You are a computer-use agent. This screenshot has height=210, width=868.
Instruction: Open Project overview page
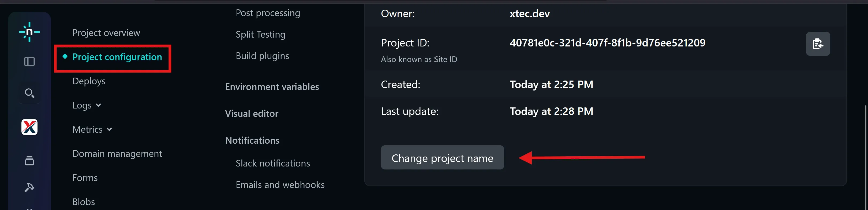[106, 33]
